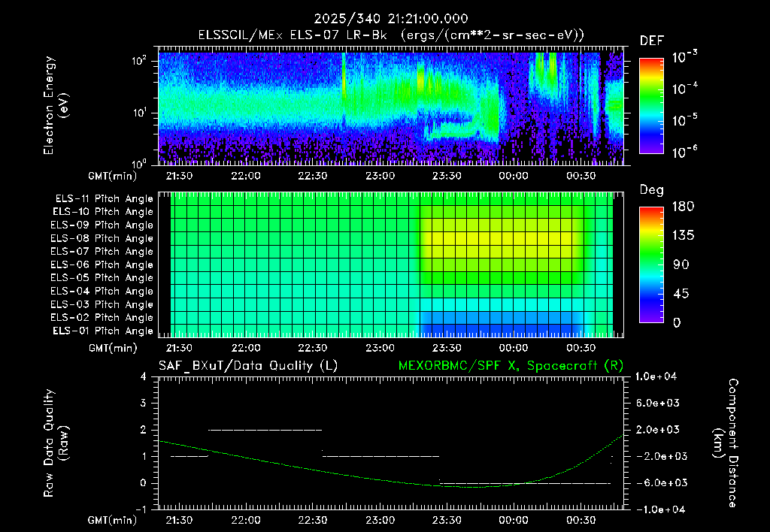Click the -1 tick on data quality axis
Image resolution: width=770 pixels, height=532 pixels.
pyautogui.click(x=141, y=509)
